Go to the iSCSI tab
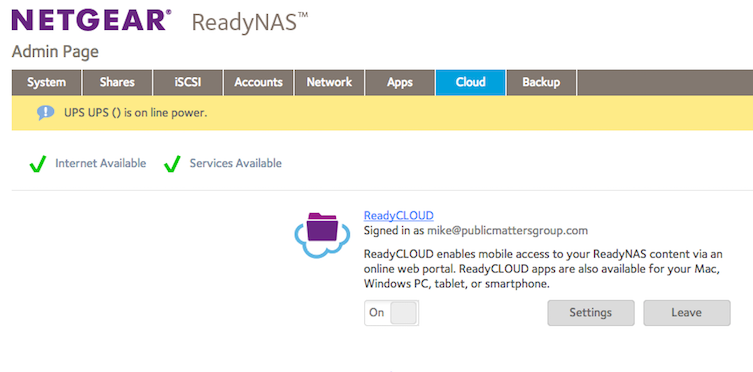The image size is (753, 372). [x=188, y=83]
